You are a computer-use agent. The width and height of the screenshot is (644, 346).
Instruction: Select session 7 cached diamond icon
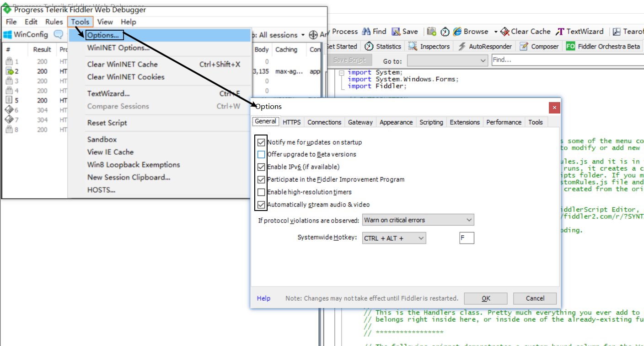pos(9,119)
